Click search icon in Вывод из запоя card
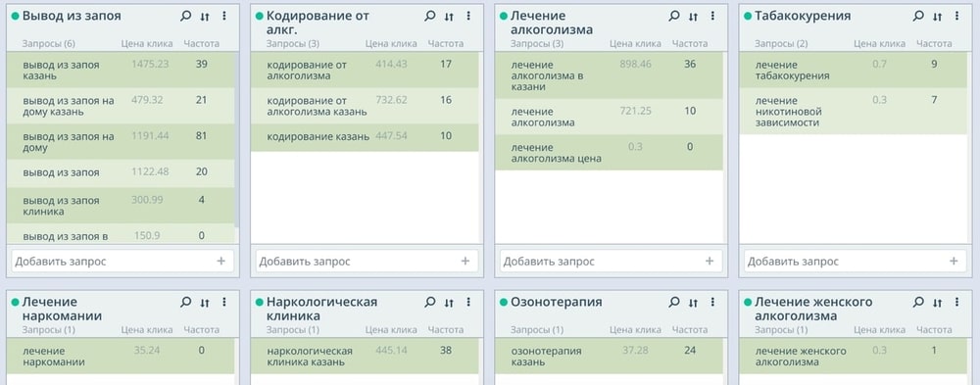 point(185,17)
